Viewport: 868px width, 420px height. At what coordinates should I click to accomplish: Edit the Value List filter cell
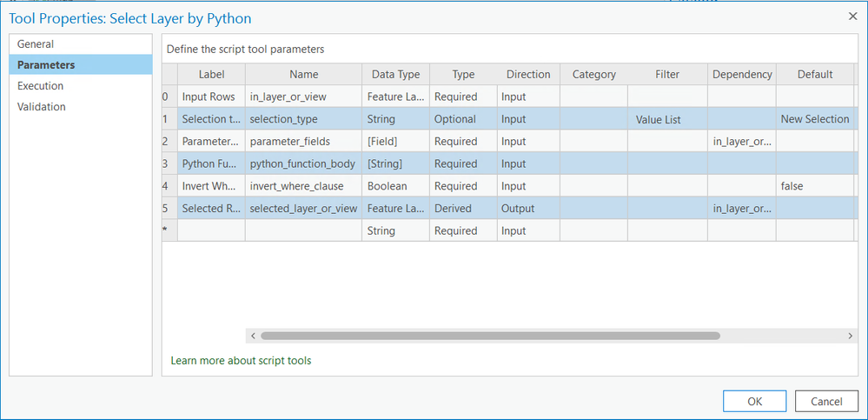[667, 119]
